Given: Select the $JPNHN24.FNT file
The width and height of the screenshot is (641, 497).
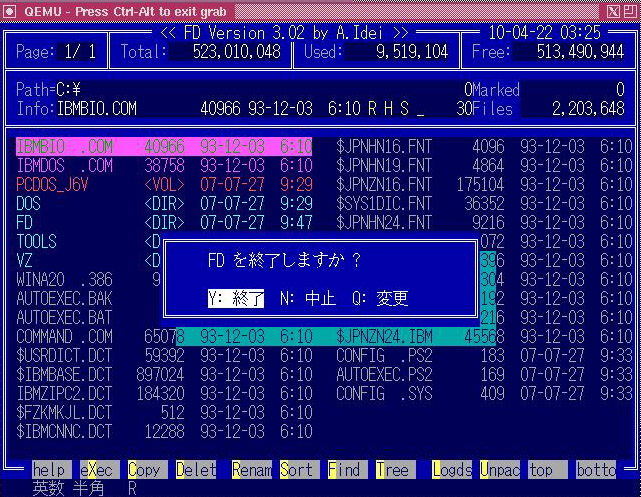Looking at the screenshot, I should tap(484, 222).
